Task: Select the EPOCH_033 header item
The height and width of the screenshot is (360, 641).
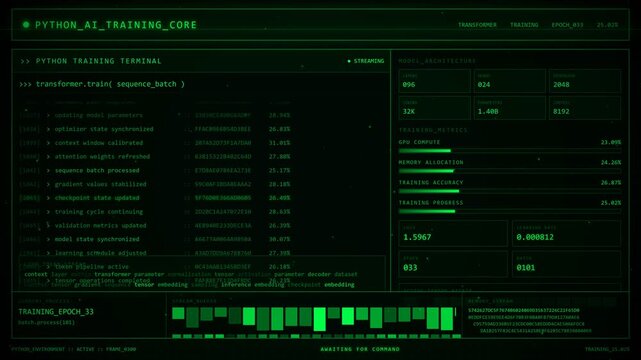Action: tap(567, 25)
